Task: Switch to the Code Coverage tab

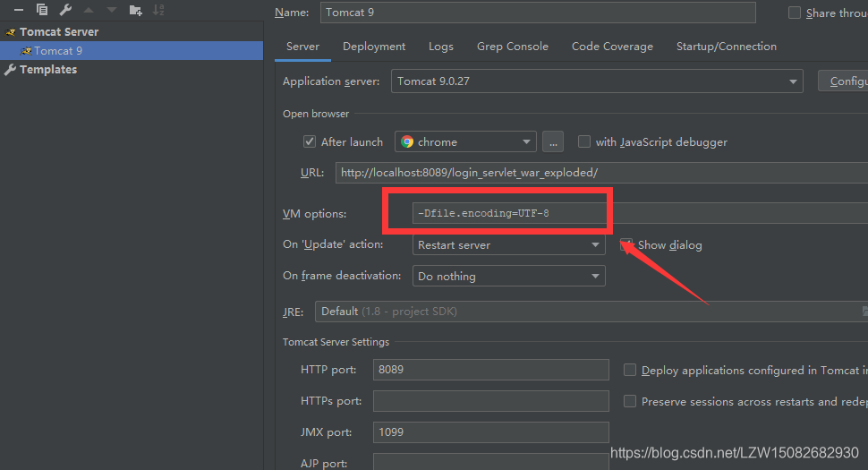Action: pyautogui.click(x=612, y=47)
